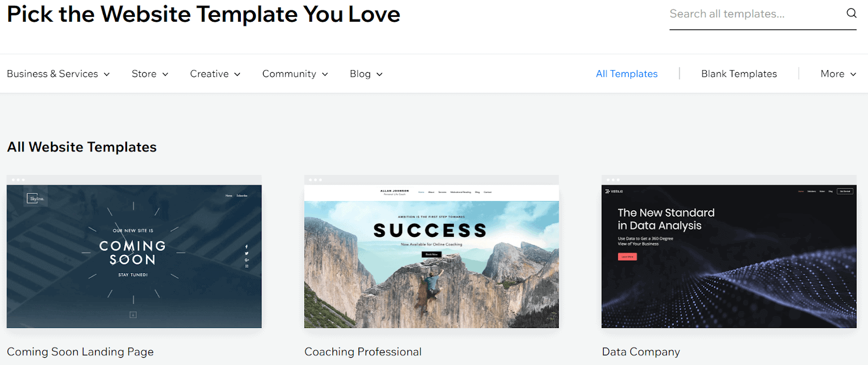Screen dimensions: 868x365
Task: Open the More dropdown menu
Action: click(x=838, y=74)
